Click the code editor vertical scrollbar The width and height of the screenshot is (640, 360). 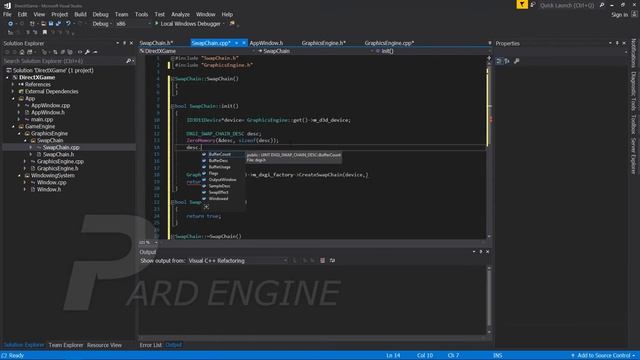pos(489,147)
